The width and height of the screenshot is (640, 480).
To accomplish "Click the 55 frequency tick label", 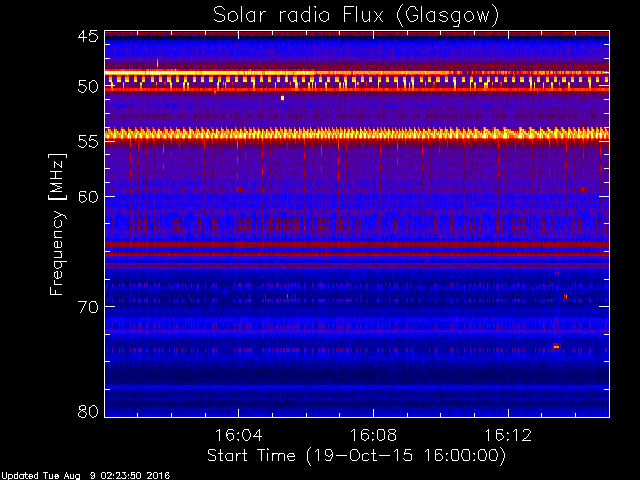I will [88, 142].
